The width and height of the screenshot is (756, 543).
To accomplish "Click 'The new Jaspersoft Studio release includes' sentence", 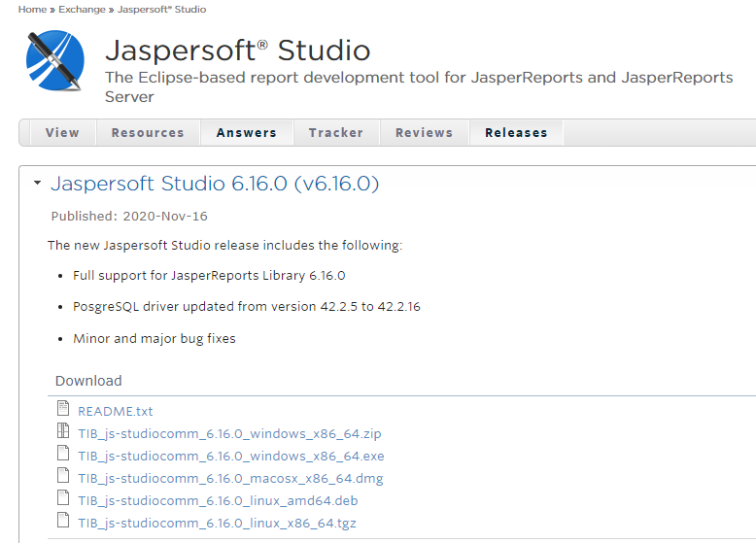I will point(224,245).
